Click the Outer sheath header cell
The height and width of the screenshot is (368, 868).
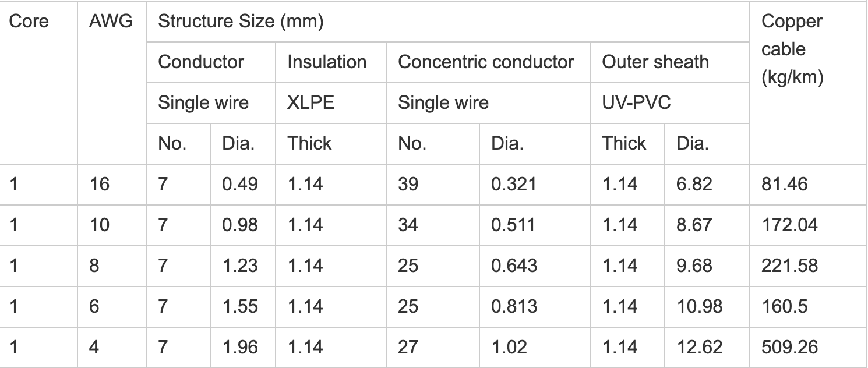655,62
